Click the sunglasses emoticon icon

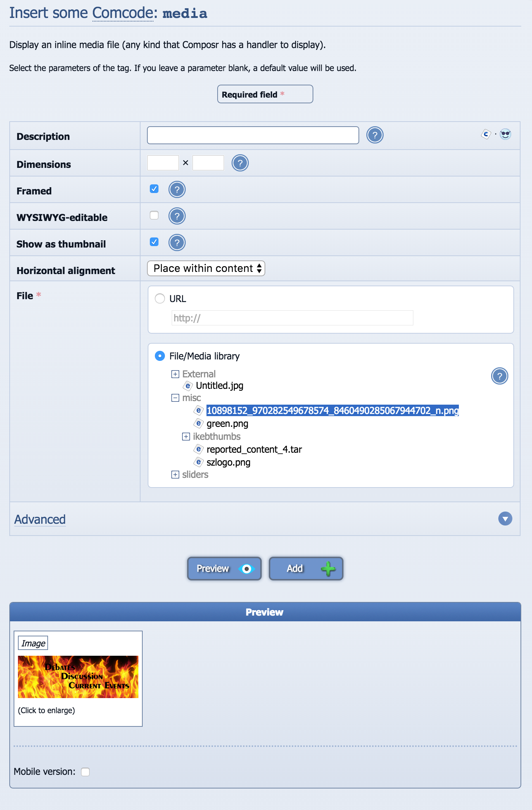[x=505, y=135]
